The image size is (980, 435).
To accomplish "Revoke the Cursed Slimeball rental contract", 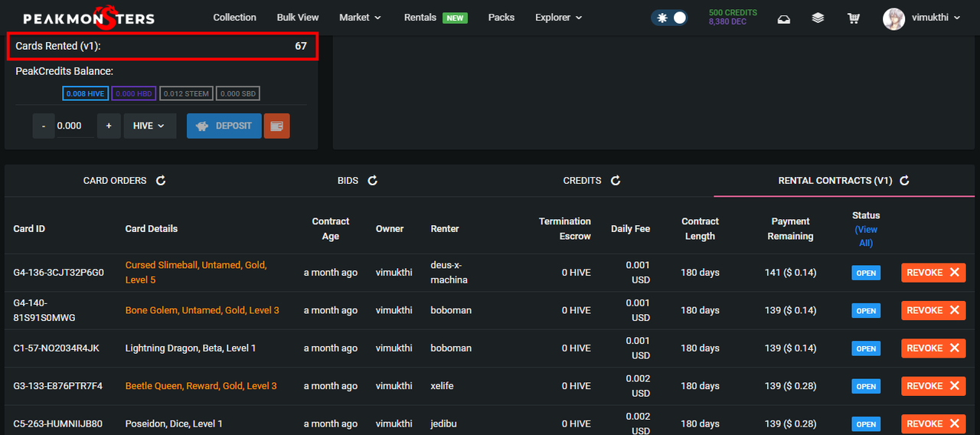I will tap(933, 273).
